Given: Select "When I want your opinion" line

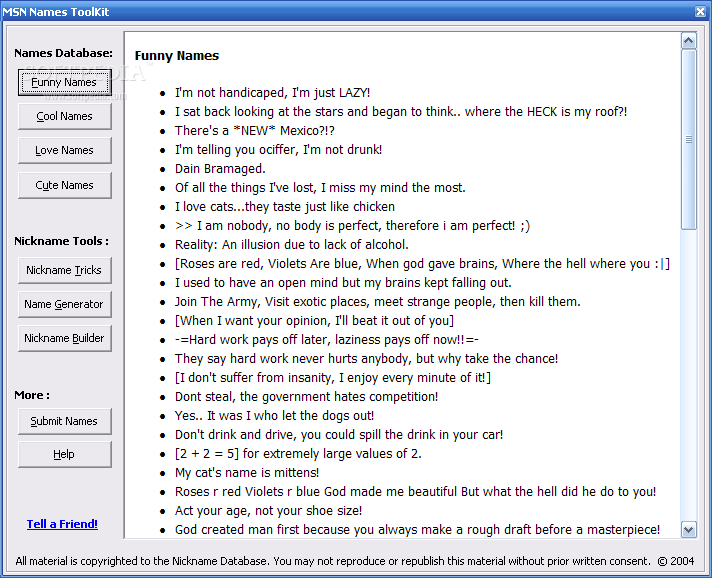Looking at the screenshot, I should pos(314,321).
